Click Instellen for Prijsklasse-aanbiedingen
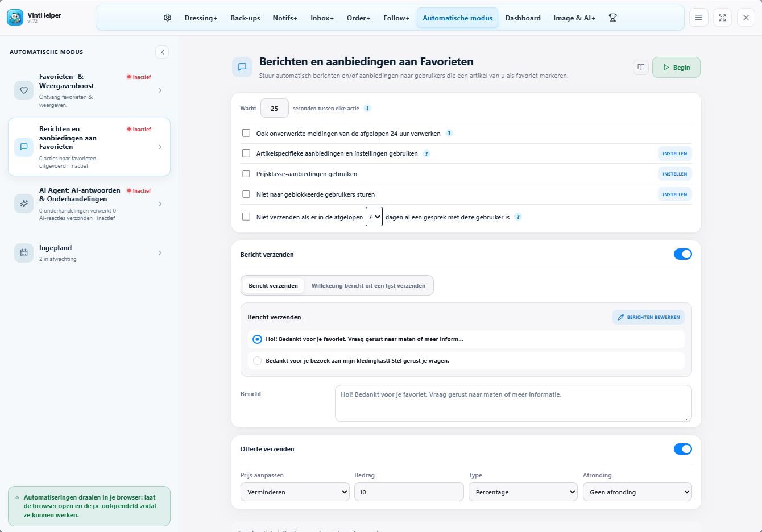762x532 pixels. click(675, 174)
